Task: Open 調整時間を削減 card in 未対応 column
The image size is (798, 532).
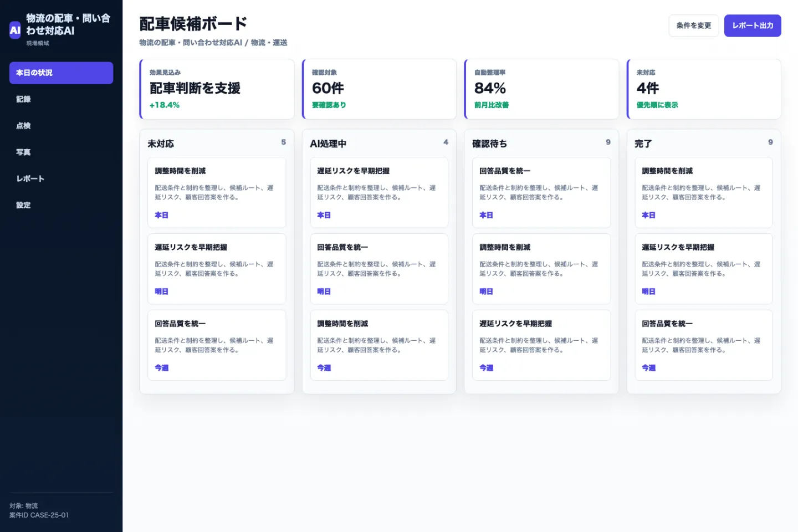Action: click(x=217, y=192)
